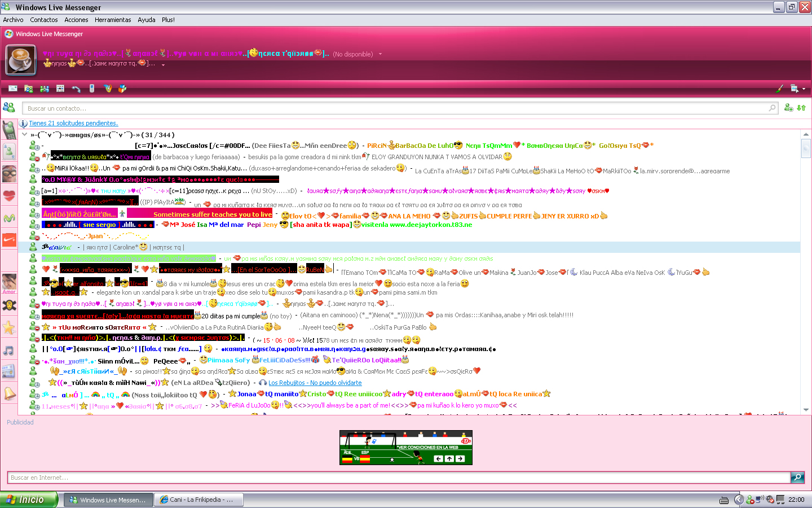Click the add contact icon
The height and width of the screenshot is (508, 812).
pyautogui.click(x=788, y=108)
